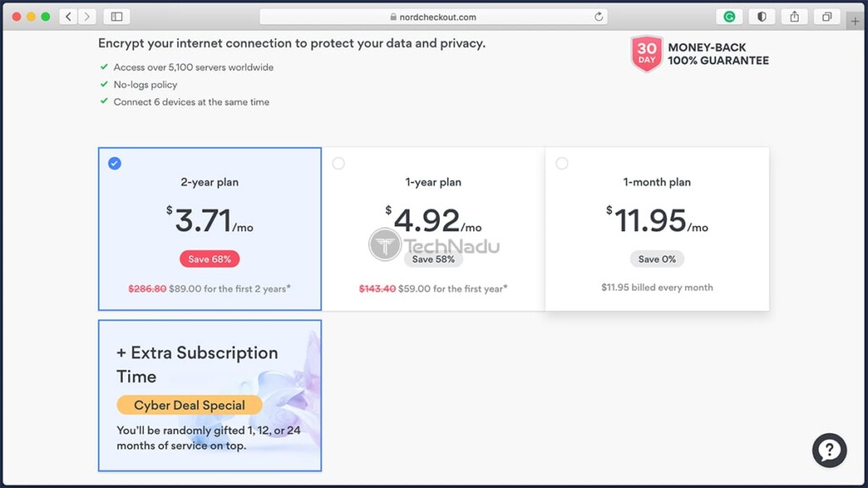This screenshot has height=488, width=868.
Task: Show the Safari sidebar
Action: pos(117,17)
